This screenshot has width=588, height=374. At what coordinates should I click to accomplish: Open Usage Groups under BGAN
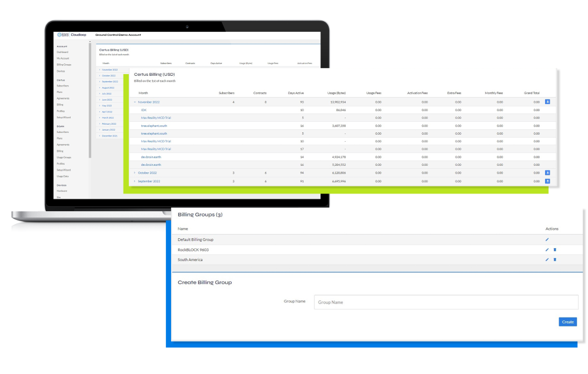click(x=64, y=158)
